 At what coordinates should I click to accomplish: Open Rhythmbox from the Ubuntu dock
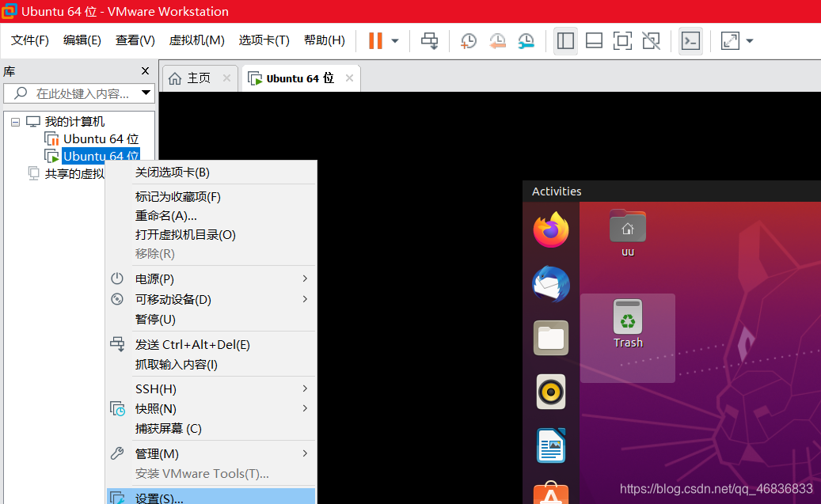[x=551, y=392]
